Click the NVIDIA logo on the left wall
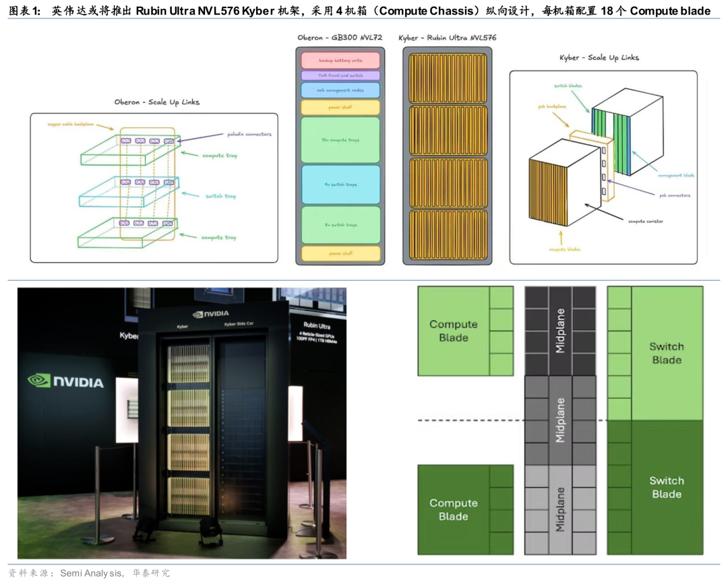Screen dimensions: 728x582 pyautogui.click(x=65, y=381)
